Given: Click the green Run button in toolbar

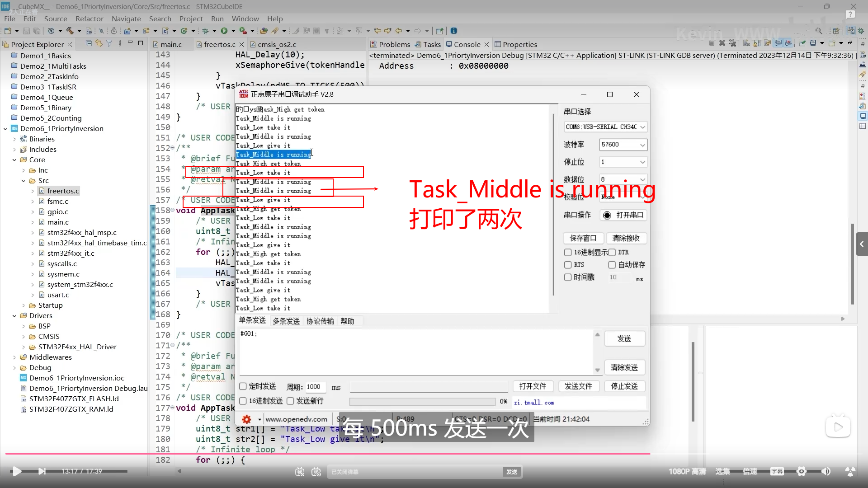Looking at the screenshot, I should click(x=224, y=31).
